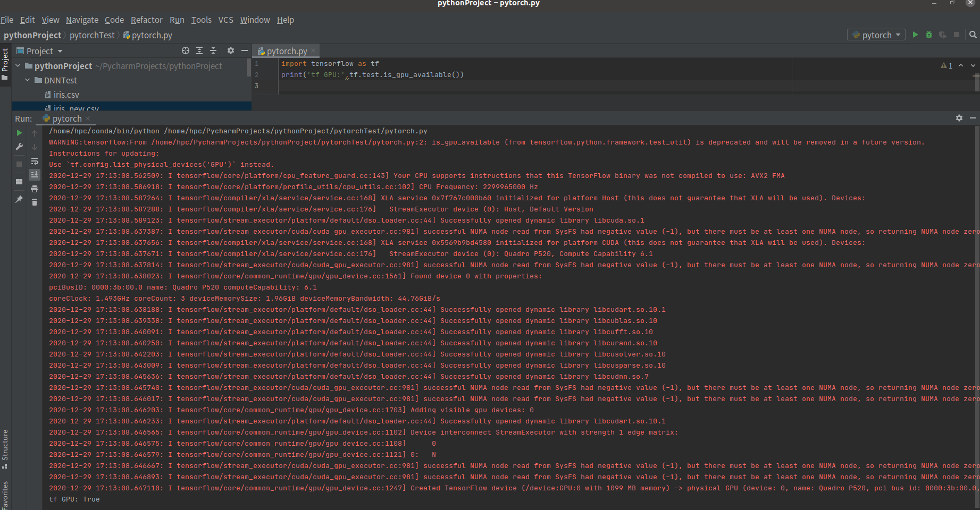Open the pytorch run configuration dropdown
The width and height of the screenshot is (980, 510).
[x=876, y=35]
